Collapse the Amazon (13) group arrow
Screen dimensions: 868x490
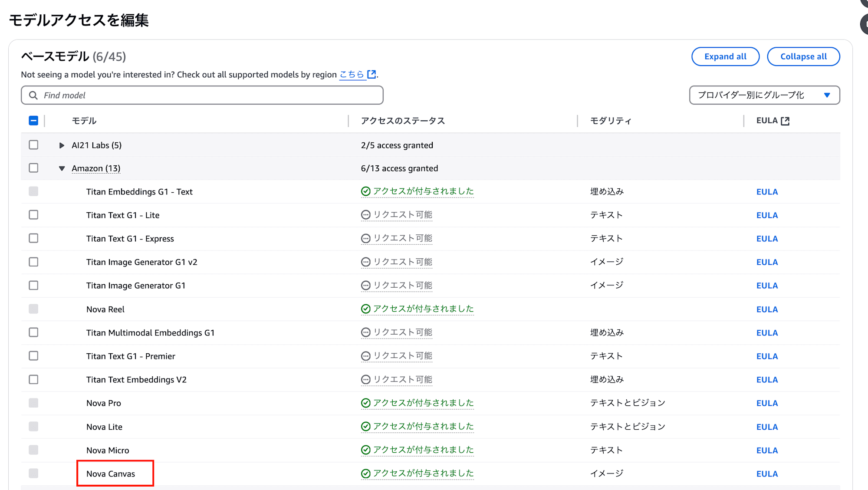(x=62, y=168)
